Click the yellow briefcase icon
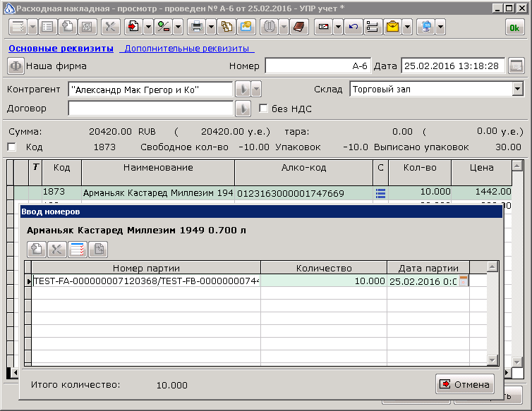 (392, 27)
